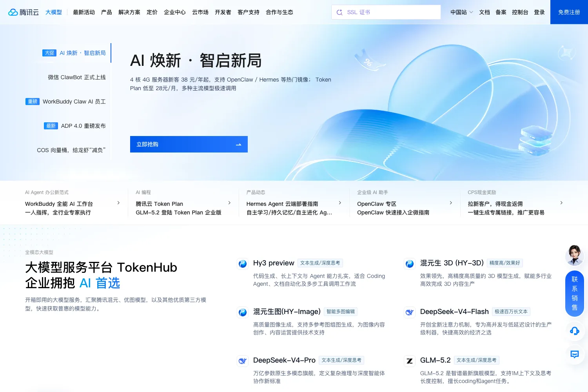Open the 最新活动 menu
This screenshot has width=588, height=392.
(84, 12)
